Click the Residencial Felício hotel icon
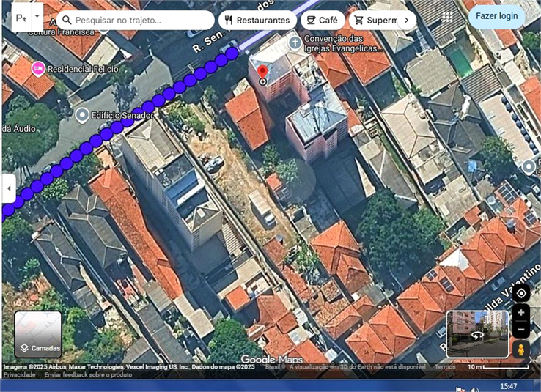The image size is (541, 392). tap(37, 69)
